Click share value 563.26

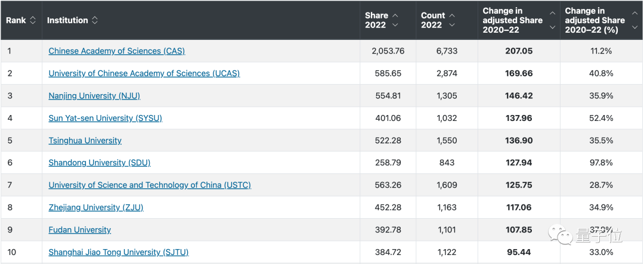click(x=388, y=185)
